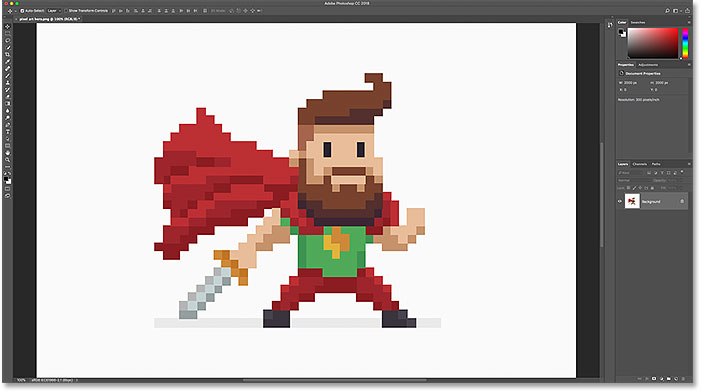Pick a hue on rainbow slider
Screen dimensions: 701x392
[x=685, y=43]
